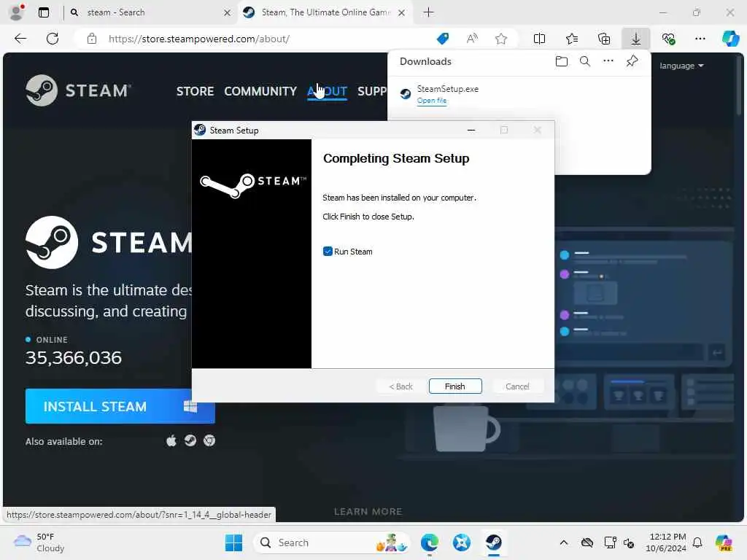Open Edge Settings and more menu
The height and width of the screenshot is (560, 747).
(700, 39)
